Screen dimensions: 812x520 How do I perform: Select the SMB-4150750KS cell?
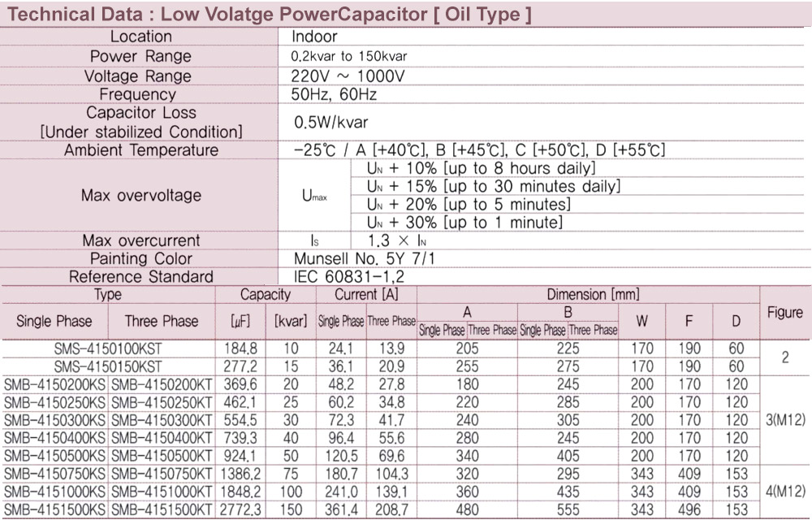(54, 474)
